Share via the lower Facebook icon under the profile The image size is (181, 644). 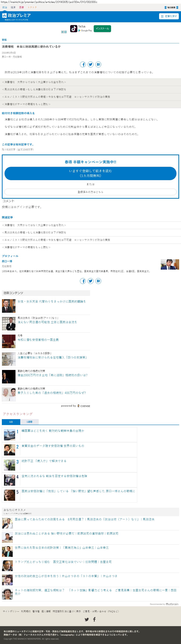click(x=83, y=281)
